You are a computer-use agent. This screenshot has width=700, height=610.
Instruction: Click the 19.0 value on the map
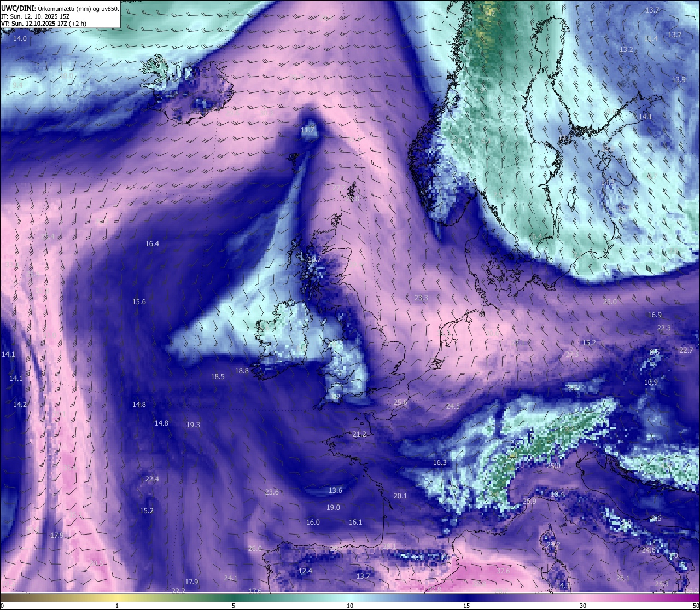point(333,508)
